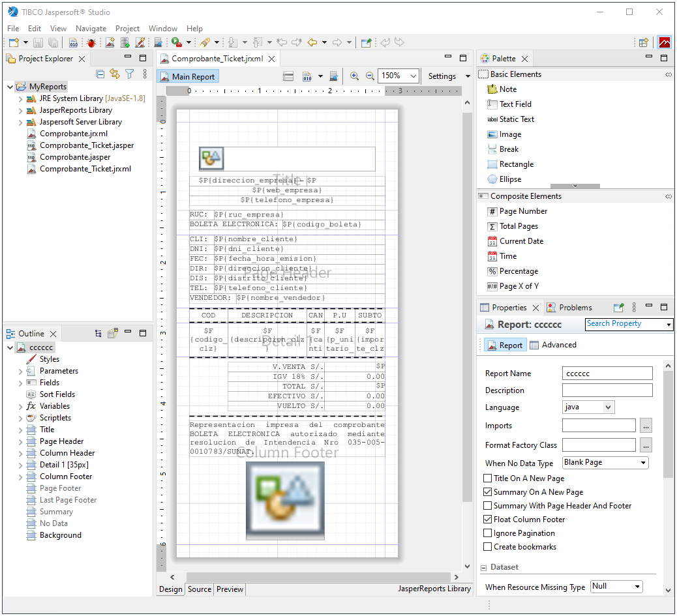Switch to the Source tab
Screen dimensions: 677x616
(200, 589)
